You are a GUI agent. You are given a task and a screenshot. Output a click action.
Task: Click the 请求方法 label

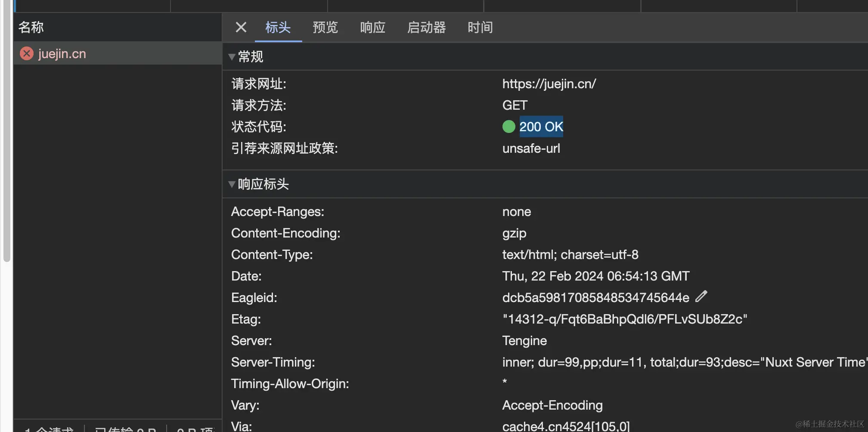(x=259, y=105)
